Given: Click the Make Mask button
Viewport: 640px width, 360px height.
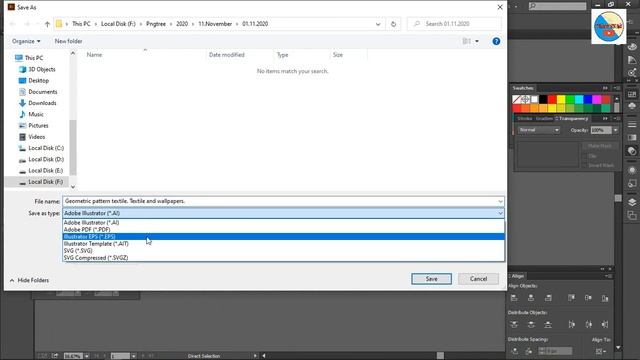Looking at the screenshot, I should tap(600, 146).
